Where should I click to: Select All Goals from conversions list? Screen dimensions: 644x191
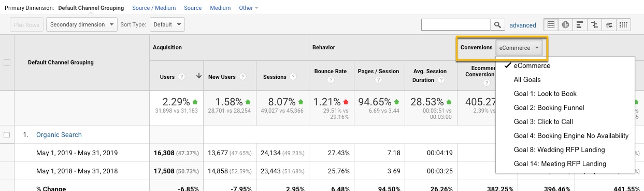coord(527,80)
